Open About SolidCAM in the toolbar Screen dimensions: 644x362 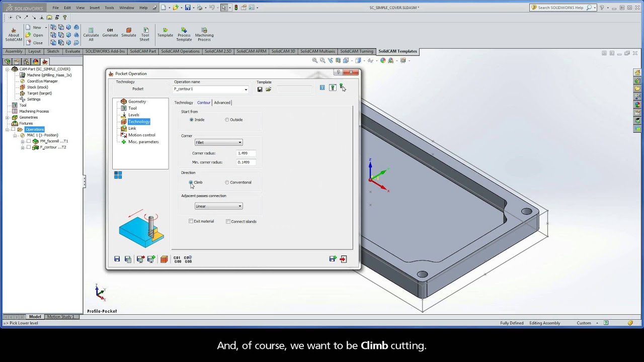[x=14, y=34]
